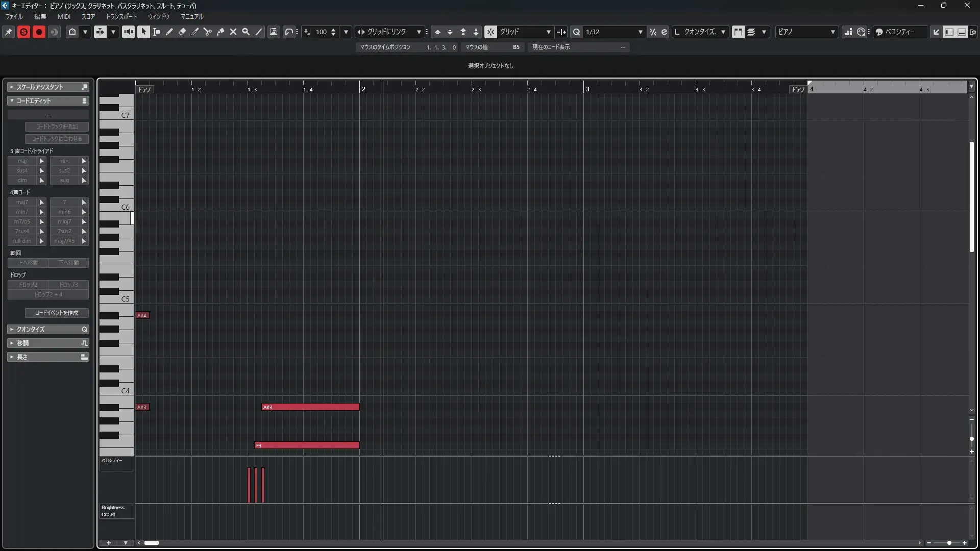The image size is (980, 551).
Task: Click the A#3 note in bar 1.3
Action: pos(310,407)
